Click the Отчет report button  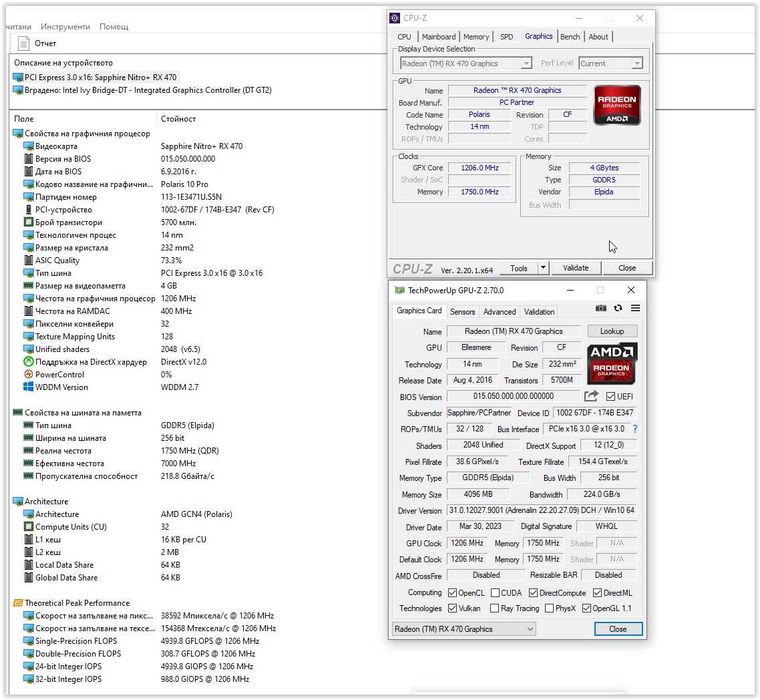click(x=38, y=44)
